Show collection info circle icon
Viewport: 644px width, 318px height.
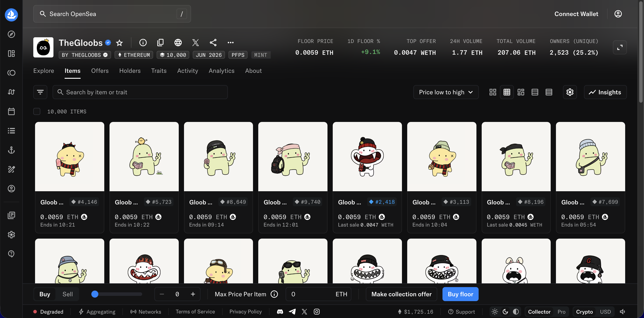(143, 43)
